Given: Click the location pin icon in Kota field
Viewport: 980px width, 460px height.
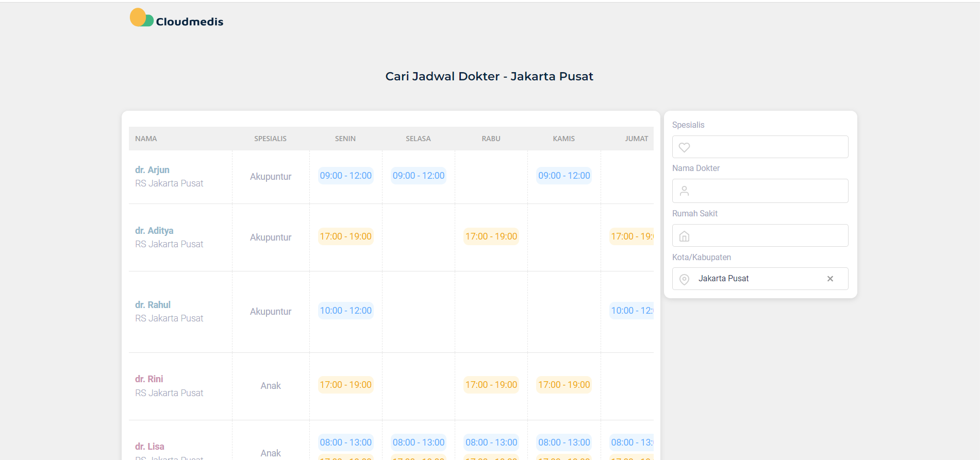Looking at the screenshot, I should [684, 279].
